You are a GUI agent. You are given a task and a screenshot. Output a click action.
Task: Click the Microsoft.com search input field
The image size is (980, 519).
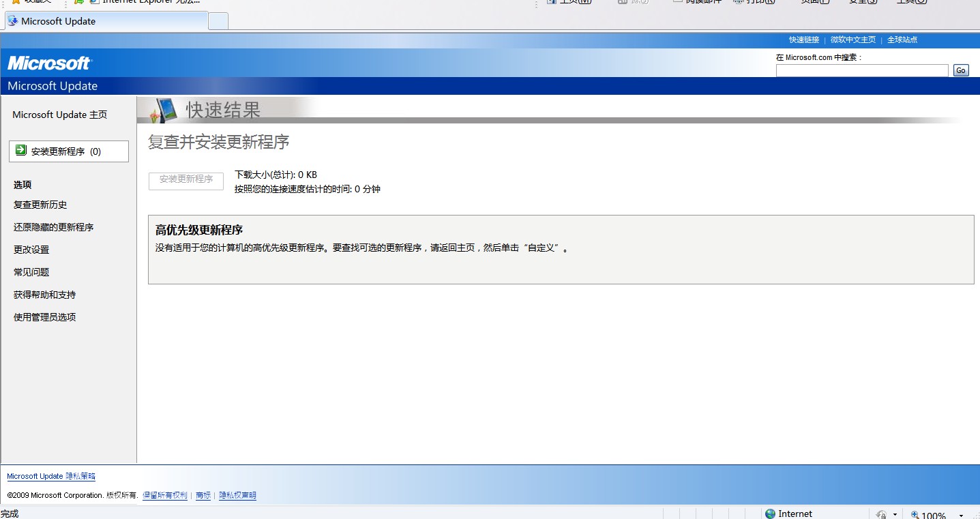point(862,70)
